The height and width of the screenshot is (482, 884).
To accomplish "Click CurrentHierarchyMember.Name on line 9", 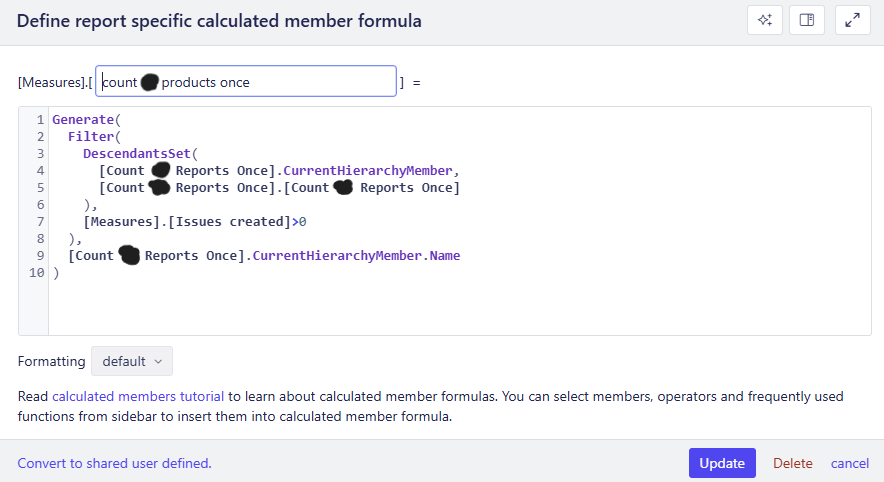I will pos(356,255).
